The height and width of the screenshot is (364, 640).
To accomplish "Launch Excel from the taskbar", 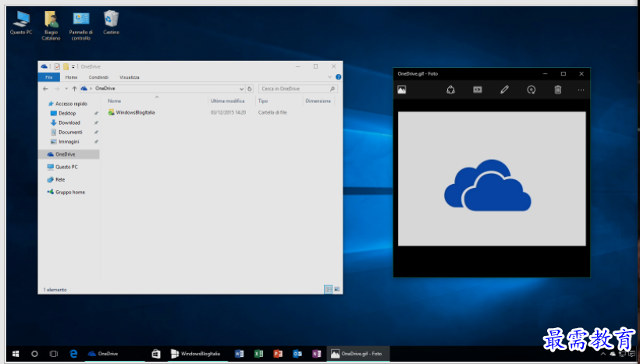I will (x=258, y=354).
